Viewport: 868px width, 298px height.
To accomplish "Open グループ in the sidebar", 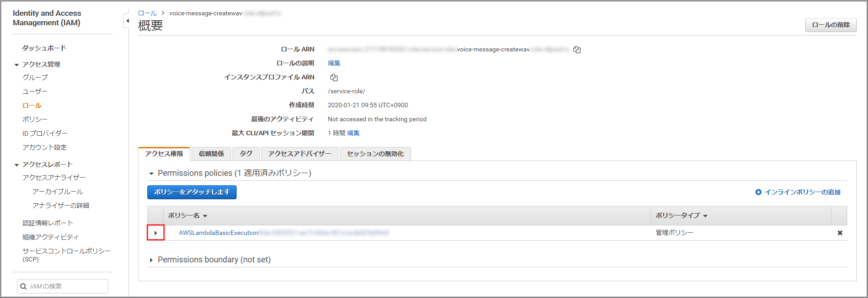I will 35,78.
